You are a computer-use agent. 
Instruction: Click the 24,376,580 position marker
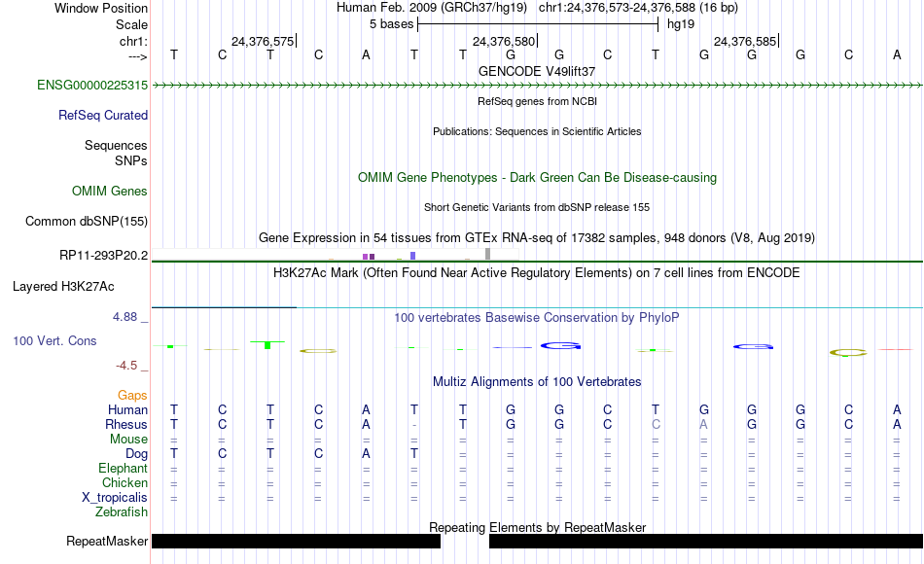tap(505, 41)
